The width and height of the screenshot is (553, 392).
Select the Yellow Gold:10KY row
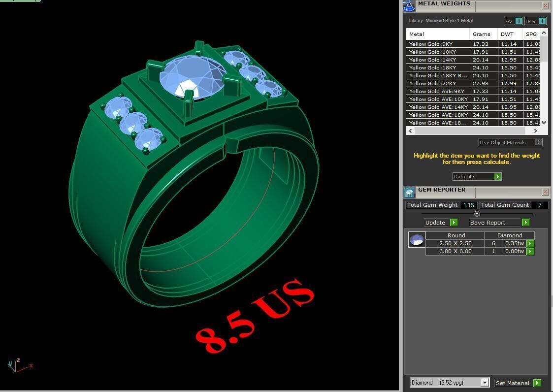coord(473,52)
